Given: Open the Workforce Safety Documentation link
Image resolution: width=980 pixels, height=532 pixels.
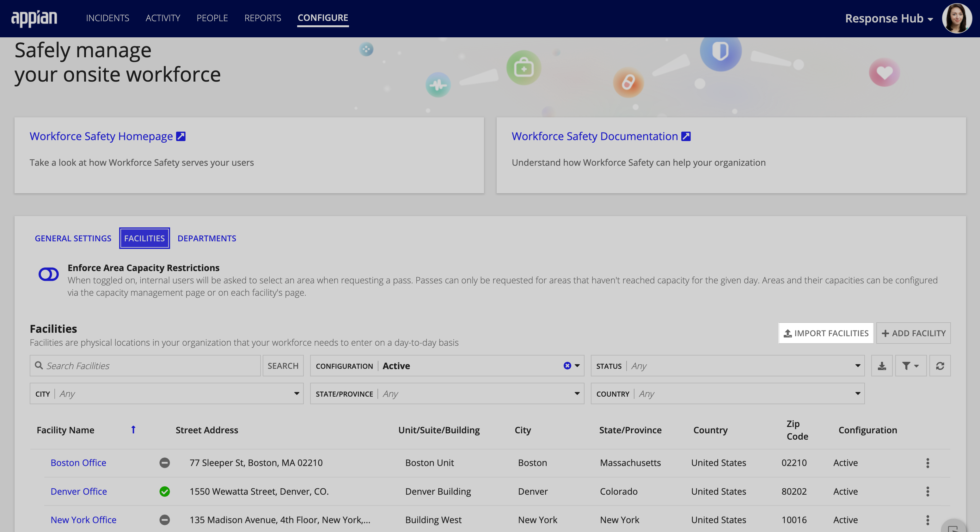Looking at the screenshot, I should click(x=600, y=136).
